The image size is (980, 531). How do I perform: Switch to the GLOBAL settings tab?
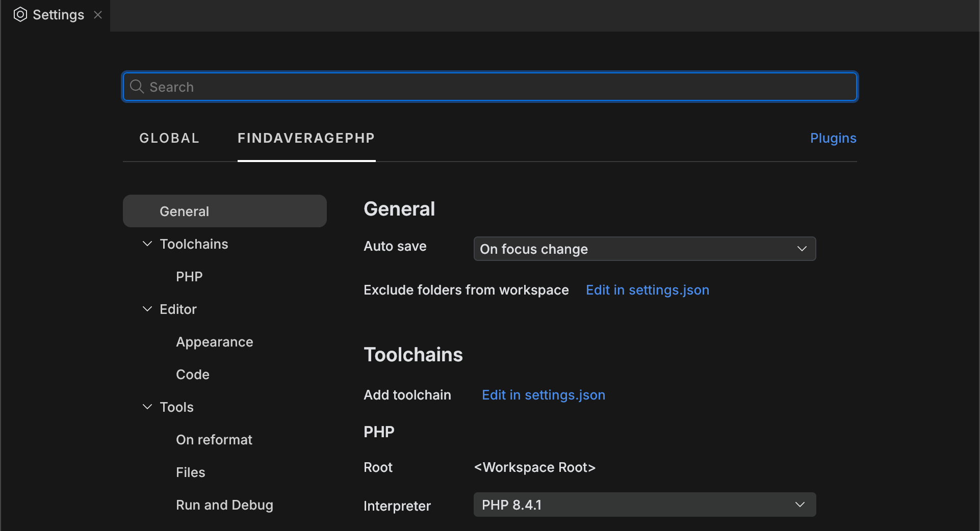(169, 138)
